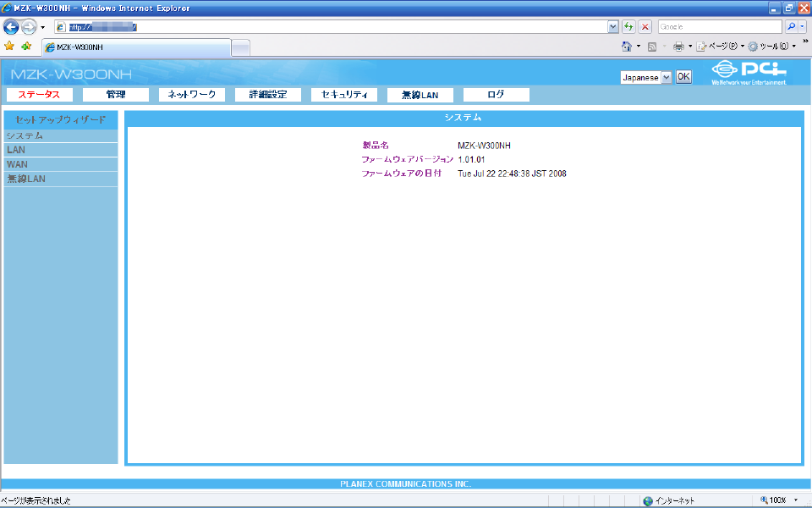The height and width of the screenshot is (508, 812).
Task: Expand the Home button dropdown arrow
Action: (638, 47)
